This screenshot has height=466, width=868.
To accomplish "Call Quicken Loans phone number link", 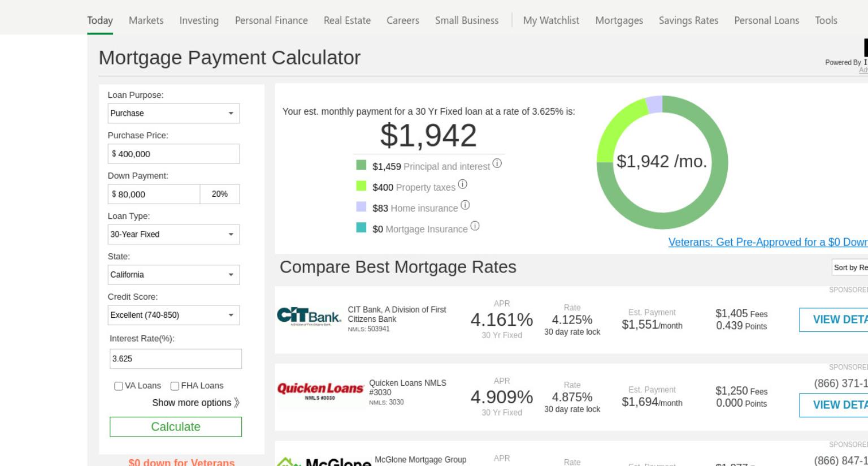I will pyautogui.click(x=841, y=383).
